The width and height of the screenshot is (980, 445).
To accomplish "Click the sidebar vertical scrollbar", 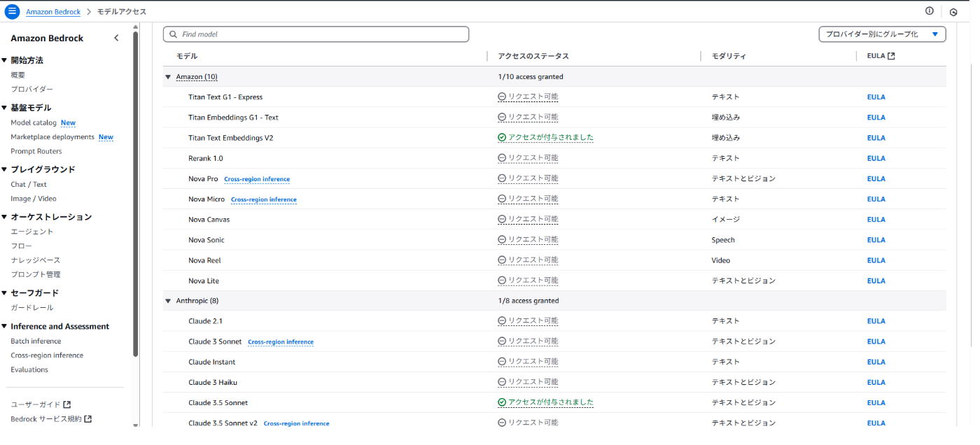I will pyautogui.click(x=136, y=193).
